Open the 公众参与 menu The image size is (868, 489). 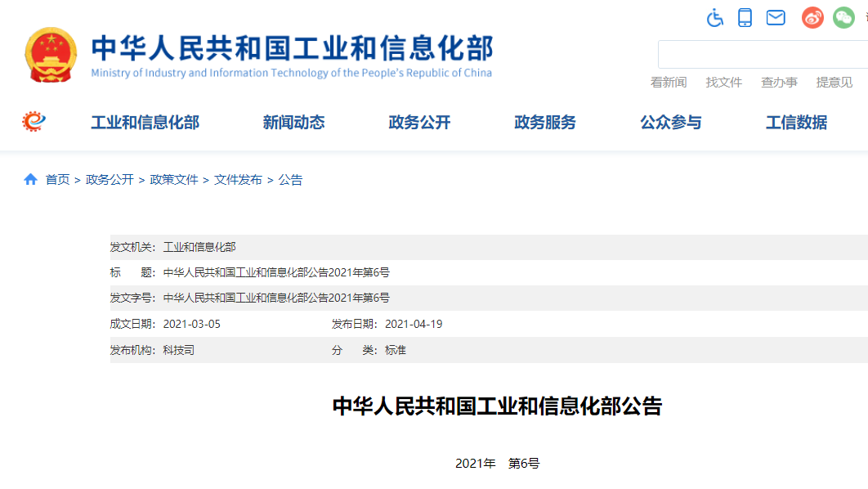click(x=670, y=122)
